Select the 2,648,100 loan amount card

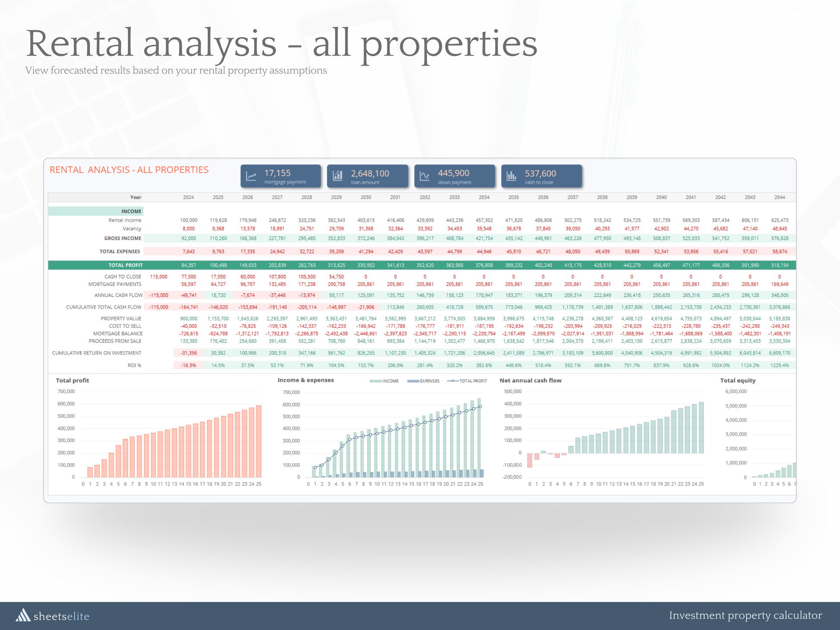[x=367, y=176]
